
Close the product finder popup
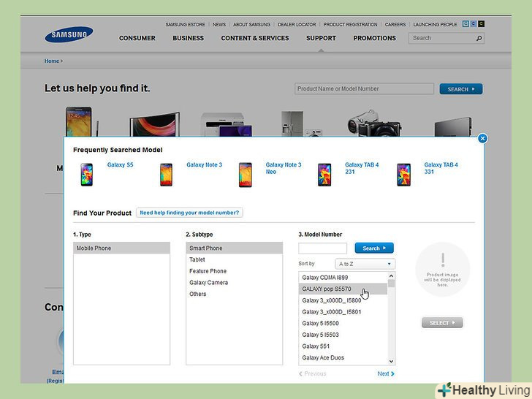[482, 138]
